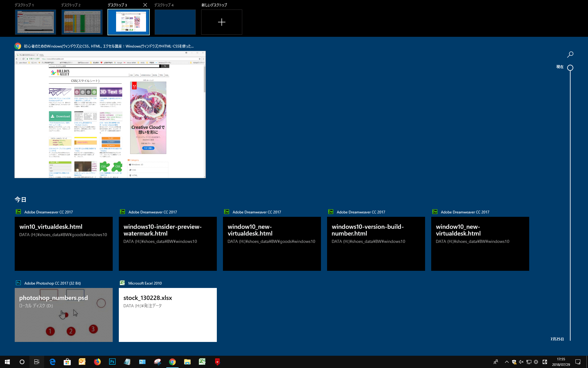588x368 pixels.
Task: Expand hidden tray icons chevron
Action: [507, 362]
